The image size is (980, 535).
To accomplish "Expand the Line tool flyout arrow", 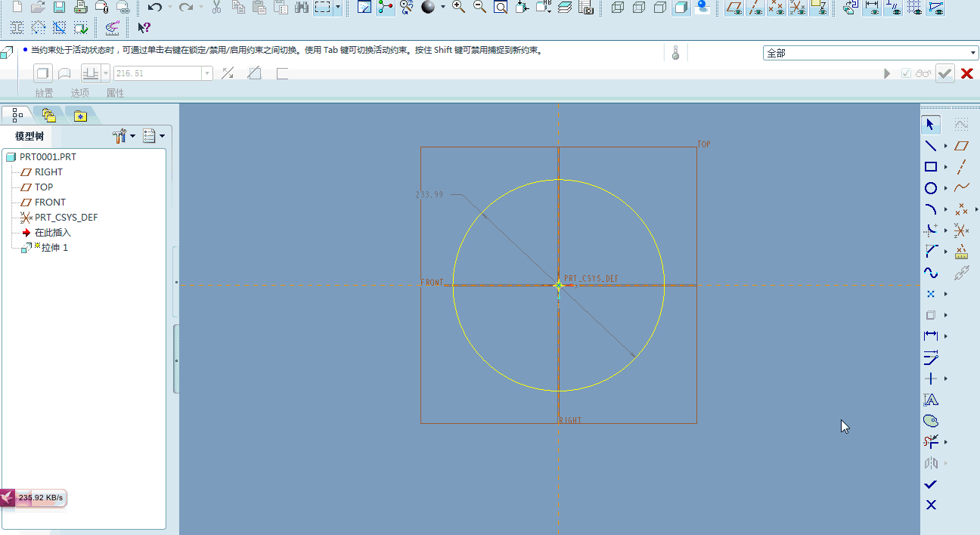I will pos(945,146).
